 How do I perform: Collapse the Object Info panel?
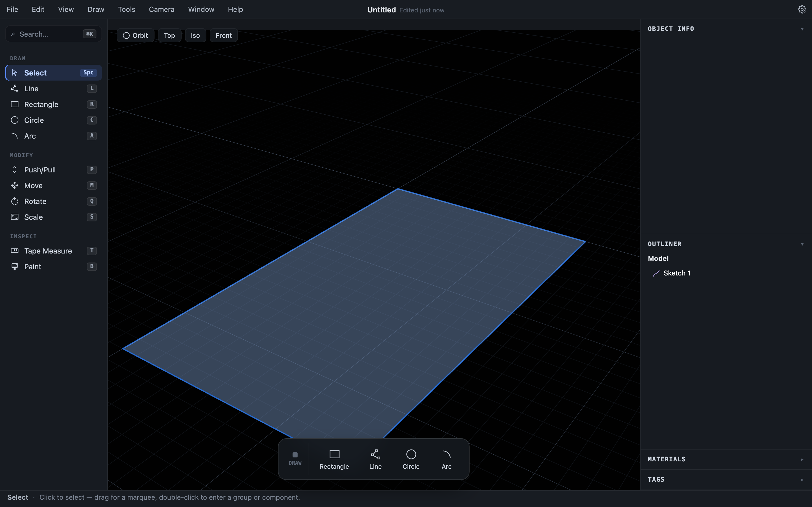[x=802, y=29]
